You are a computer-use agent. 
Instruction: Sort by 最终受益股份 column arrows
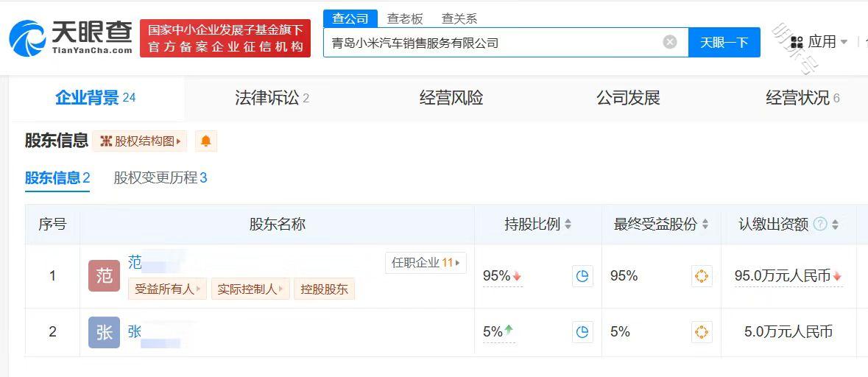click(705, 224)
